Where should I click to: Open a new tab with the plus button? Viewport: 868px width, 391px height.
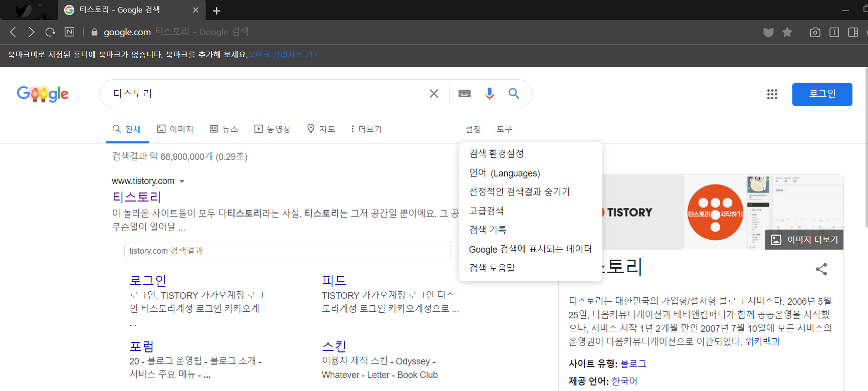pyautogui.click(x=216, y=11)
